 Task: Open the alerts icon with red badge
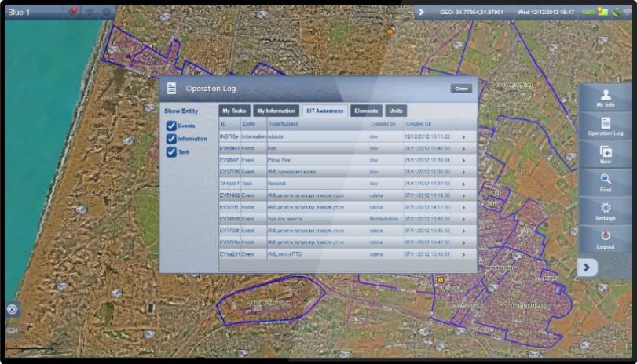[x=73, y=13]
